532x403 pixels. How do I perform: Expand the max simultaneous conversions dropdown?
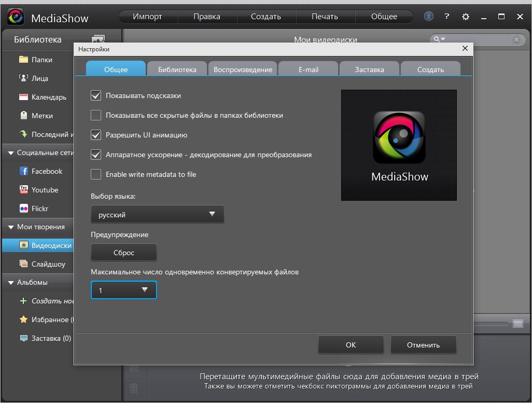(124, 290)
